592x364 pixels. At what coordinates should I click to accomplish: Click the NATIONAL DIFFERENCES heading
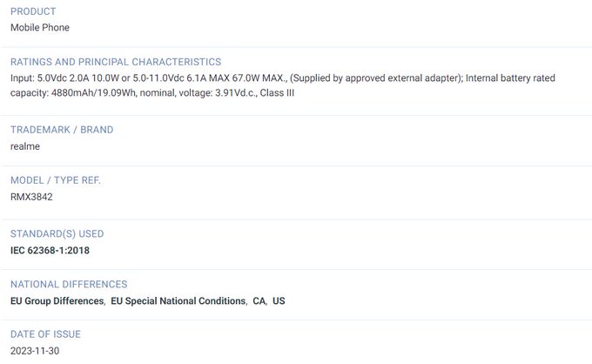click(x=69, y=285)
